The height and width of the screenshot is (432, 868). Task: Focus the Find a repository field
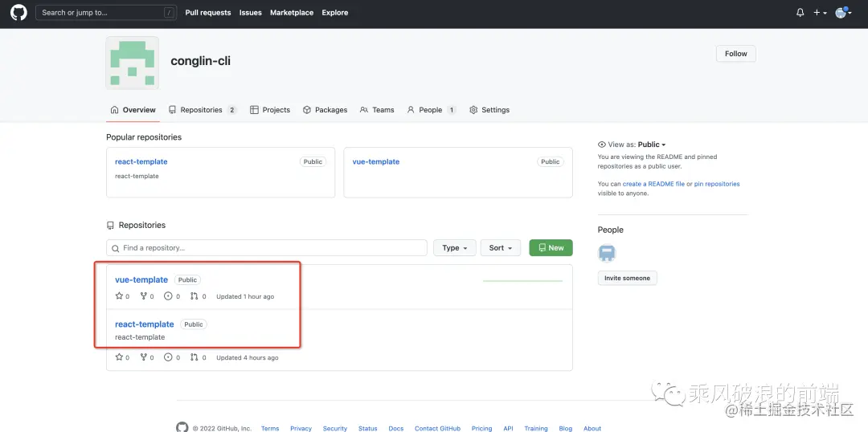[266, 248]
